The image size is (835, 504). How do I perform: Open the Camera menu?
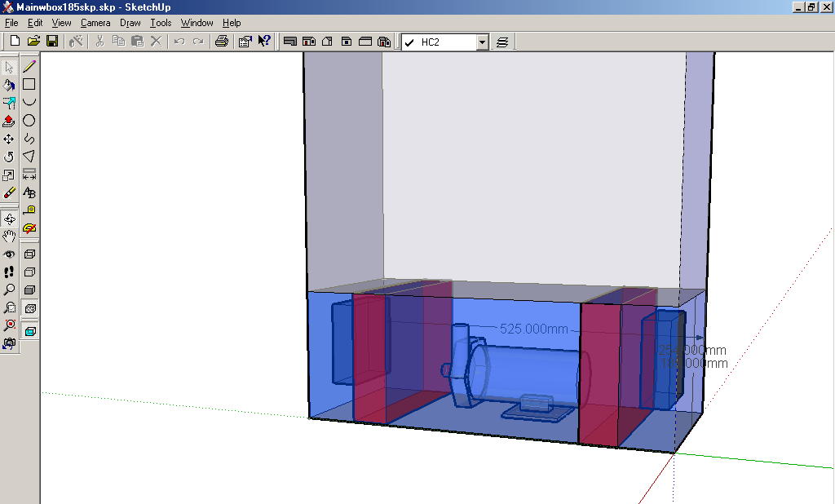(96, 23)
